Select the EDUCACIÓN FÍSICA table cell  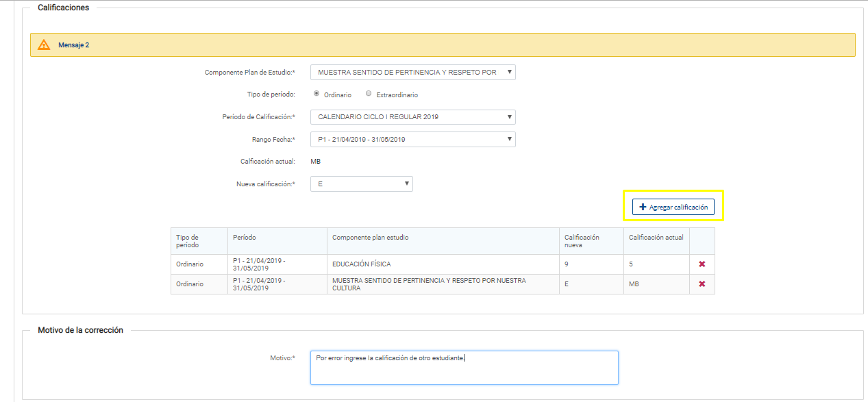point(362,264)
